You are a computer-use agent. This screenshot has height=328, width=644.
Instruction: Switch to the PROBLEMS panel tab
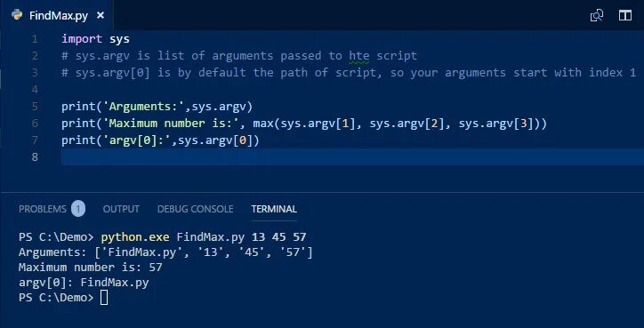43,209
